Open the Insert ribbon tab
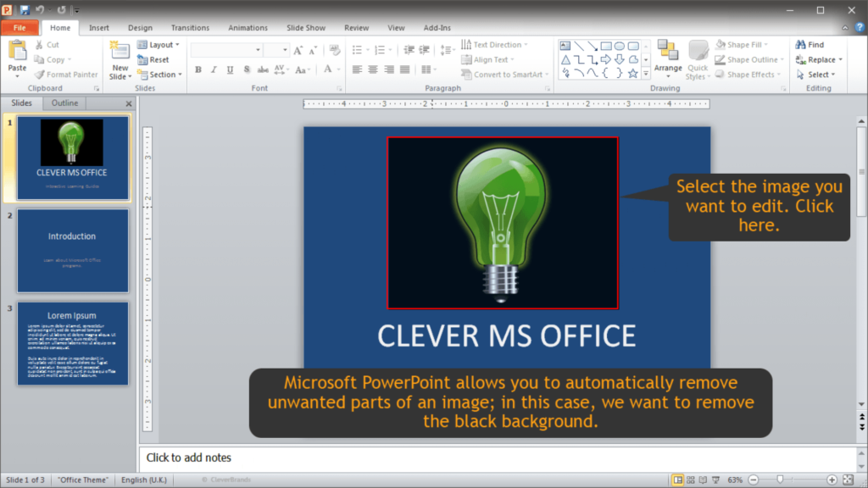868x488 pixels. click(99, 28)
